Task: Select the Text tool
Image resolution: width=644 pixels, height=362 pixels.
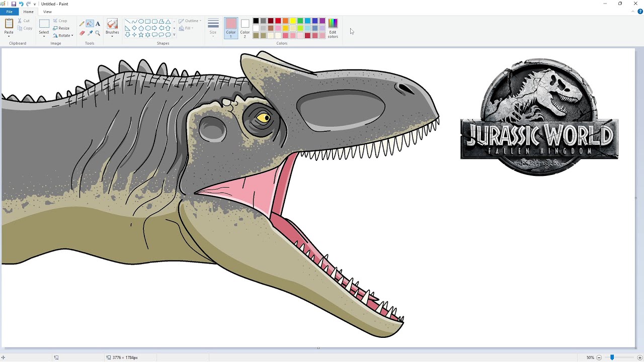Action: click(x=98, y=24)
